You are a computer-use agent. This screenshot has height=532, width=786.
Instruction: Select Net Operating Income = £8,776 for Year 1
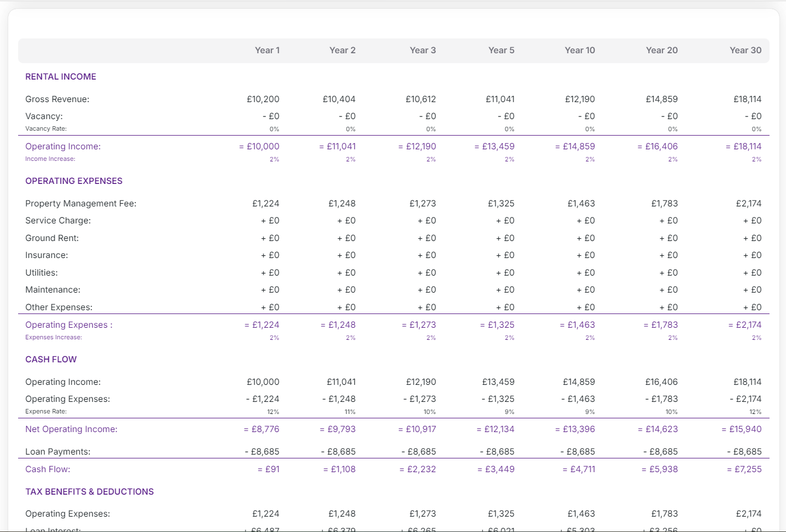(261, 429)
